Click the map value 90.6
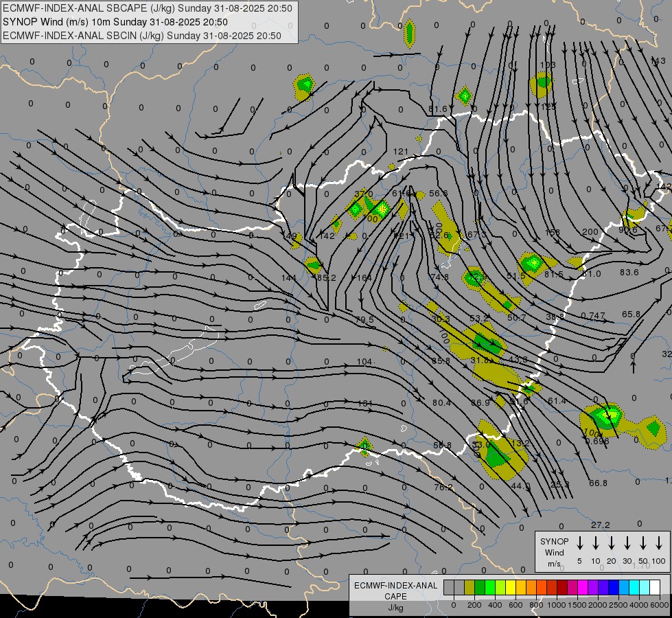672x618 pixels. (628, 230)
